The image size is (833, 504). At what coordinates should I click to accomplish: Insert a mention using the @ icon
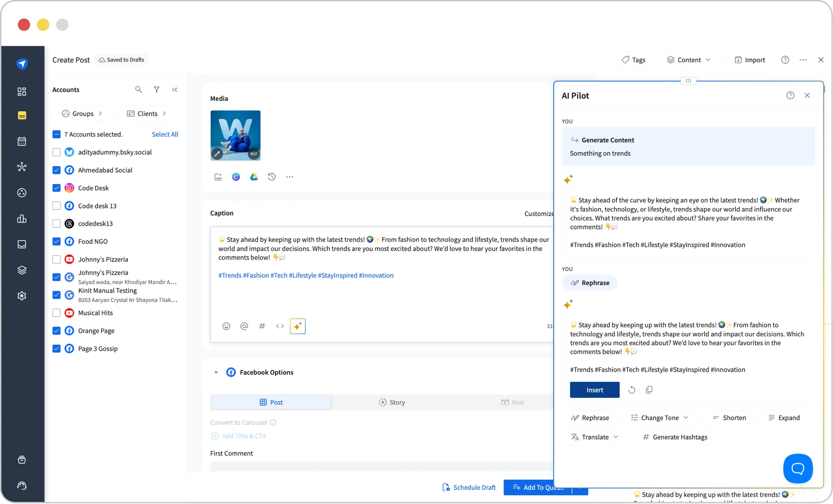click(244, 326)
